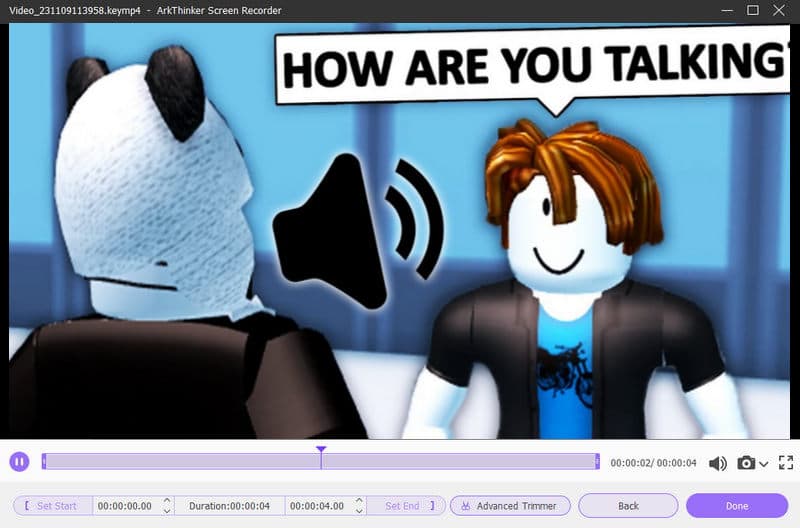Decrease end time with down arrow
This screenshot has width=800, height=528.
[359, 511]
